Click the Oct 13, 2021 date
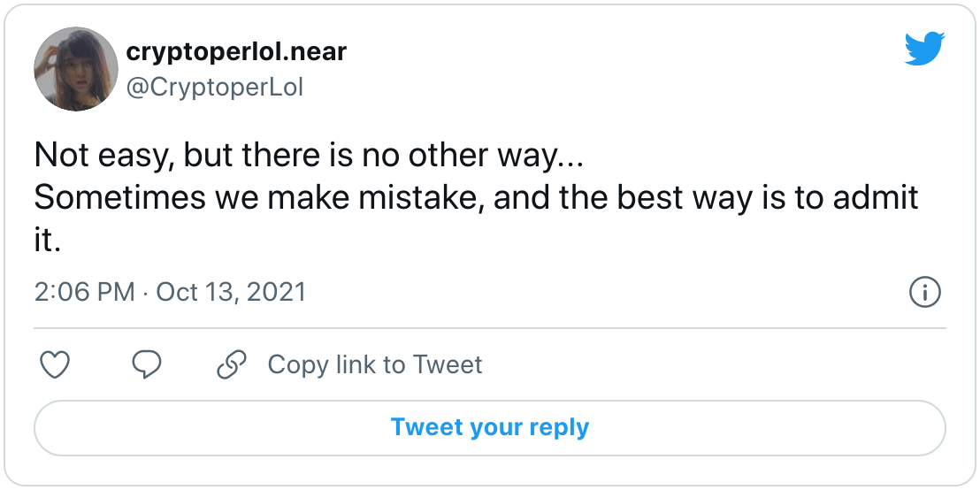The image size is (980, 490). [231, 293]
